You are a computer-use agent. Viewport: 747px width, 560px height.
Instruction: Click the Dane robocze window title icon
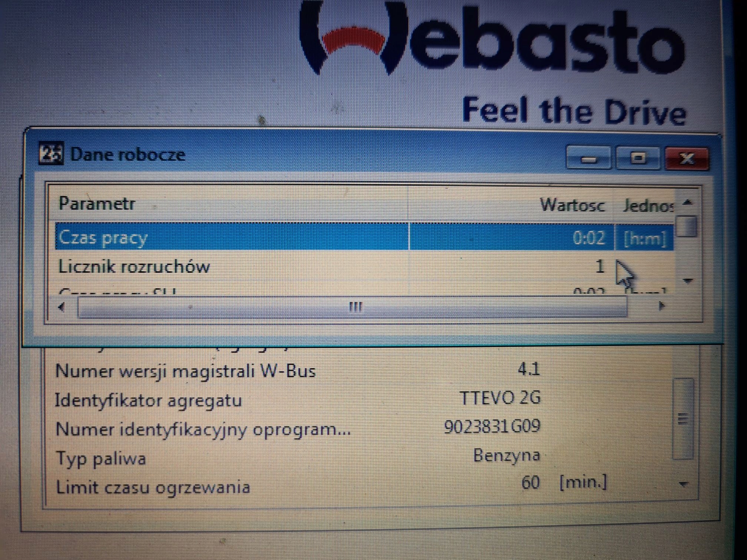[x=51, y=153]
